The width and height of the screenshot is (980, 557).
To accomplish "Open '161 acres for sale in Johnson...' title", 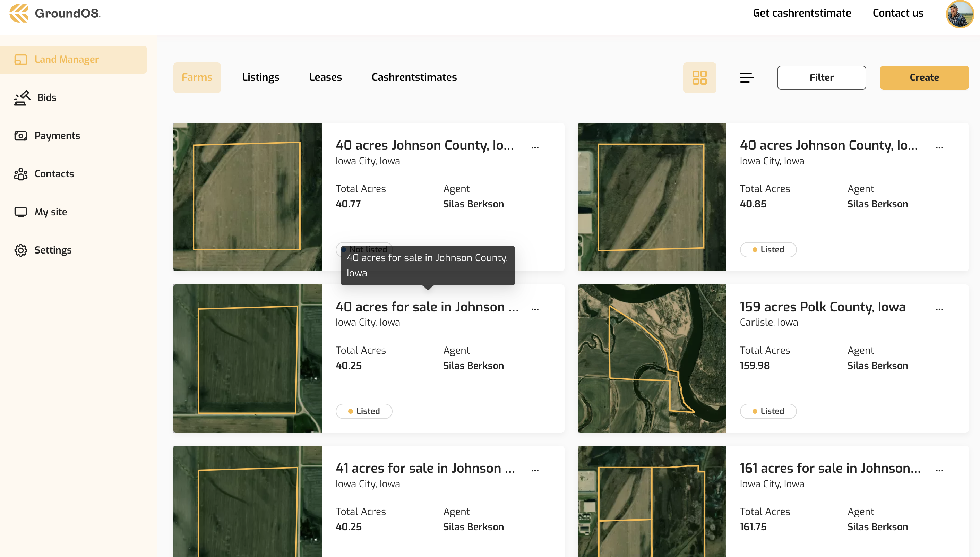I will (830, 469).
